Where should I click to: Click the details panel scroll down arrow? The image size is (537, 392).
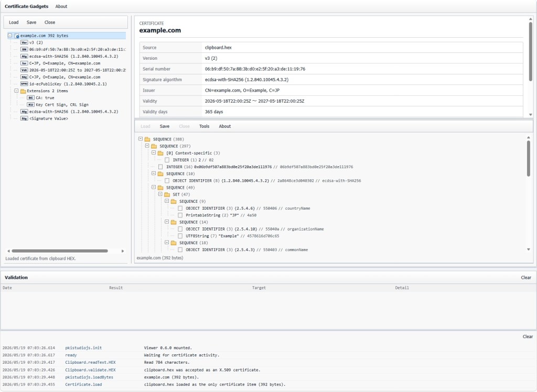pyautogui.click(x=531, y=115)
